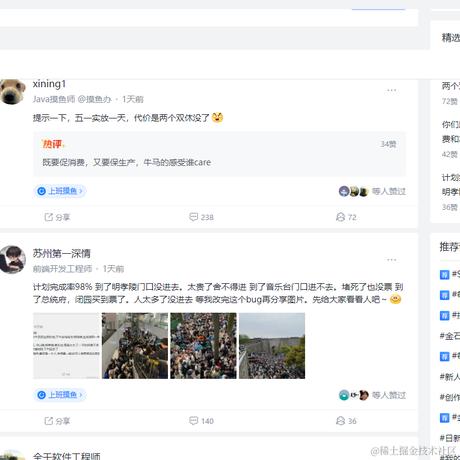Open 140 comments on 苏州第一深情's post
Viewport: 460px width, 460px height.
201,421
